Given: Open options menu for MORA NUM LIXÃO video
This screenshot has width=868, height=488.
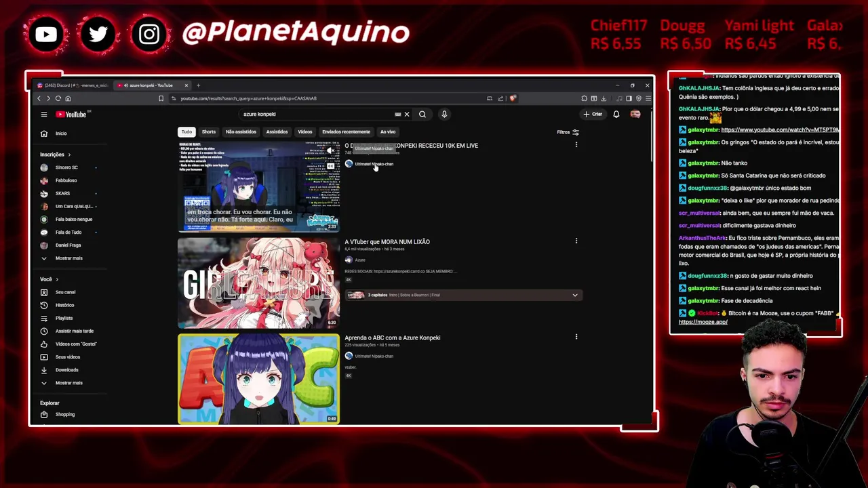Looking at the screenshot, I should [x=576, y=241].
